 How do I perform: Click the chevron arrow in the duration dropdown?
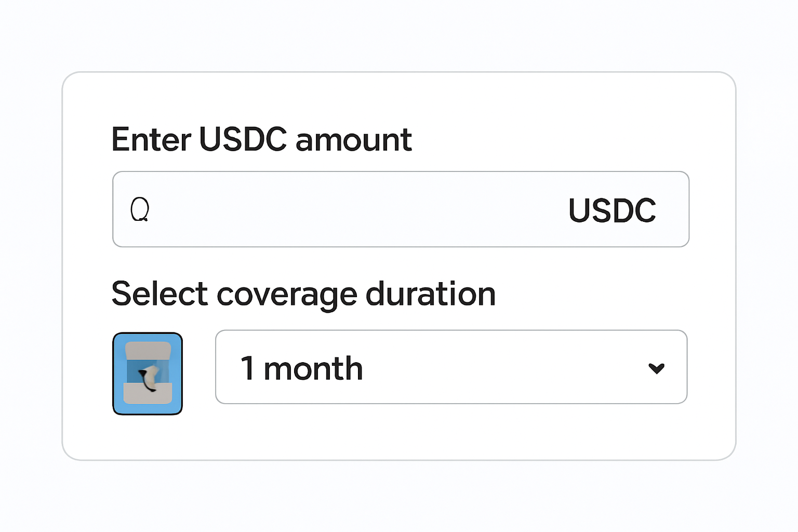click(656, 368)
